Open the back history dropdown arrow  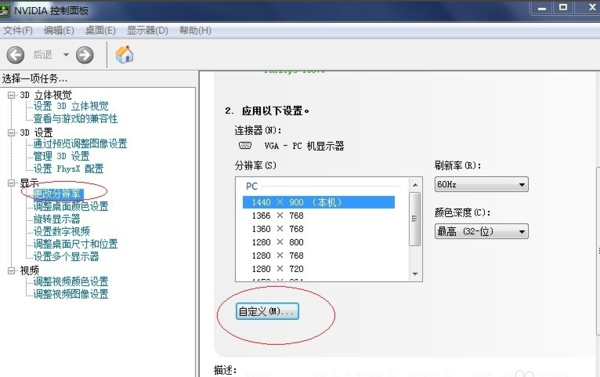pos(66,55)
